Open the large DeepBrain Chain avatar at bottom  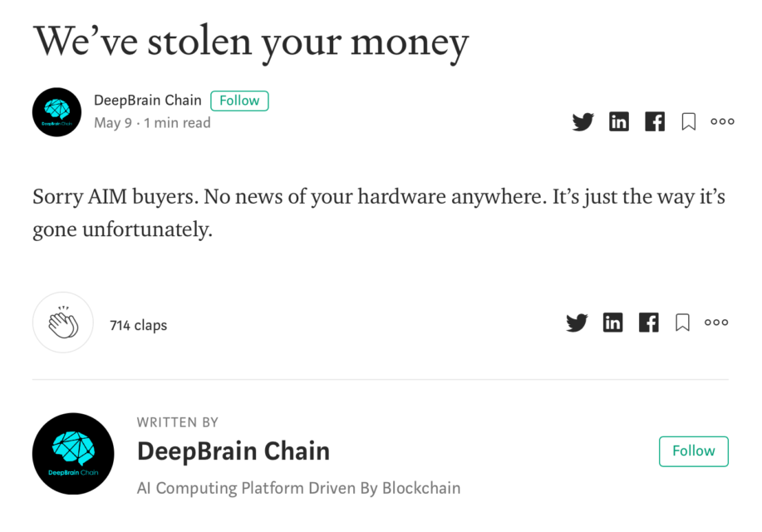pos(73,454)
